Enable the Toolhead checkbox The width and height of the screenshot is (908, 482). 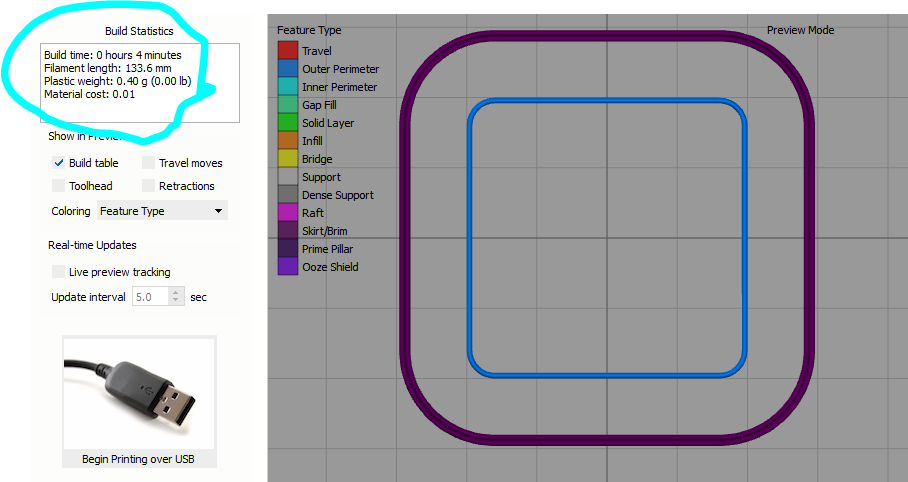[59, 186]
